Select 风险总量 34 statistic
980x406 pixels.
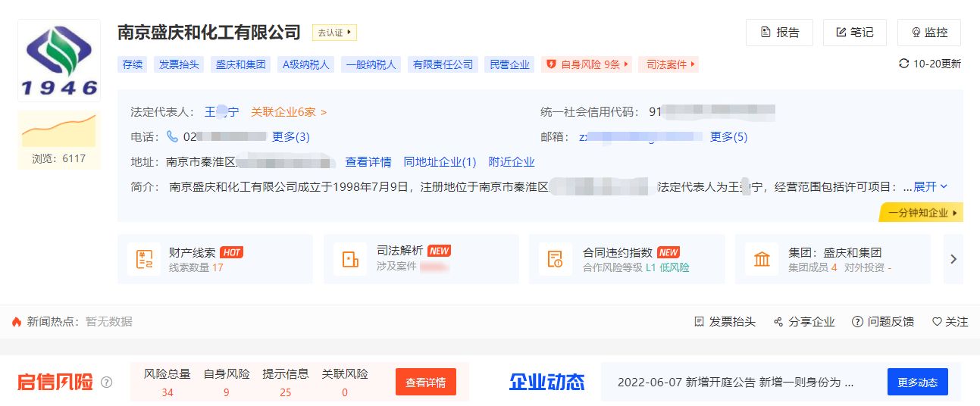click(168, 383)
